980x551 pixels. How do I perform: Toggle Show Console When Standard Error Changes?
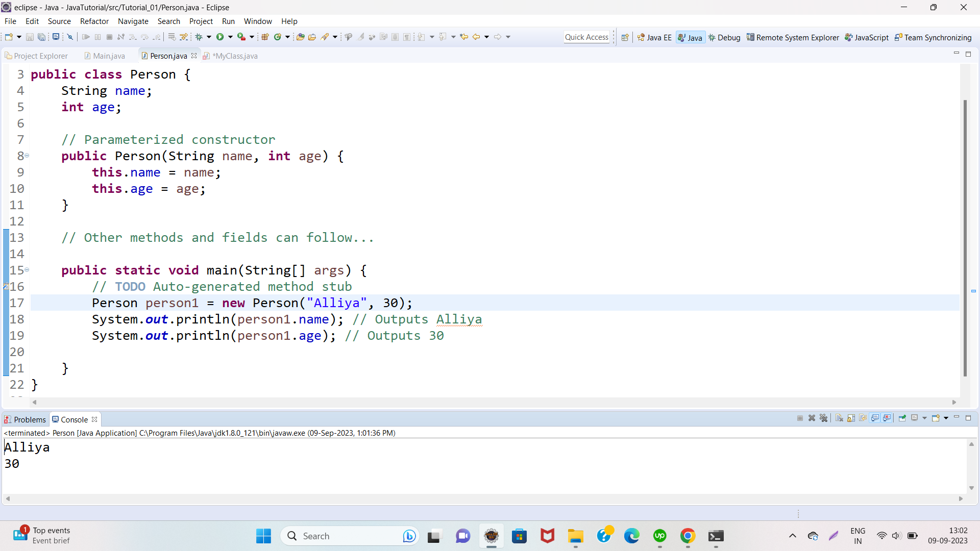887,418
